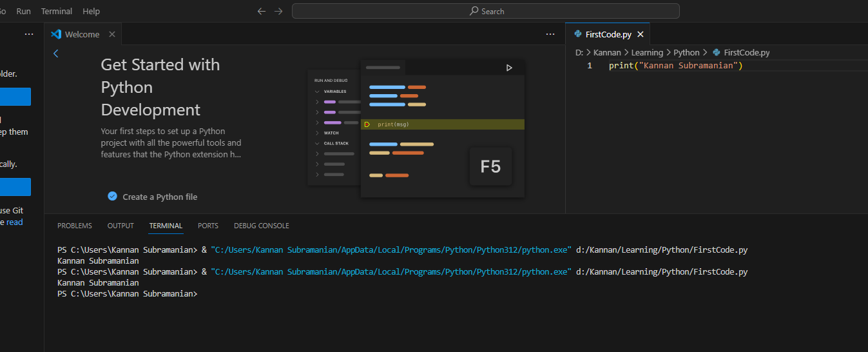Screen dimensions: 868x352
Task: Expand the Python breadcrumb folder
Action: pos(686,53)
